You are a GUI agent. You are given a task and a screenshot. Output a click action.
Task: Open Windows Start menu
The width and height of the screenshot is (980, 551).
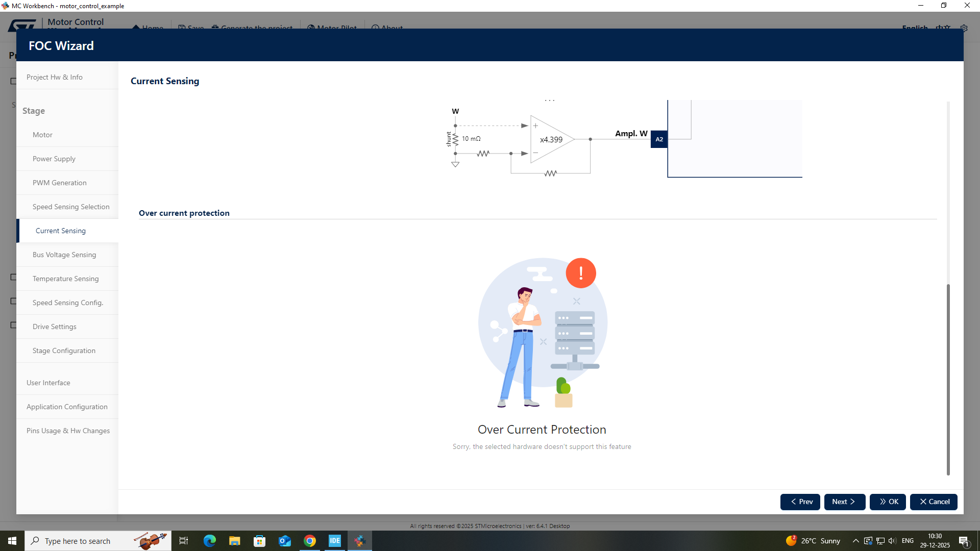pos(12,541)
